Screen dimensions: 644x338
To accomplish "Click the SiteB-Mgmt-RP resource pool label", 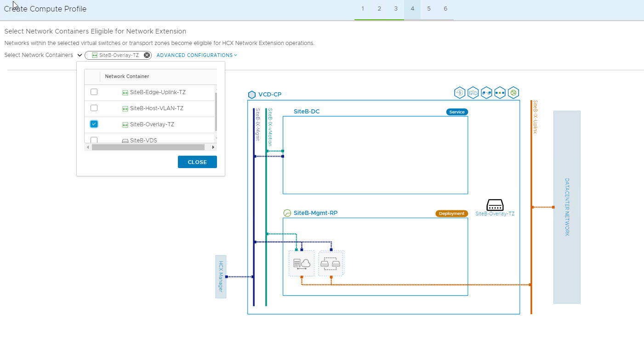I will [x=315, y=213].
